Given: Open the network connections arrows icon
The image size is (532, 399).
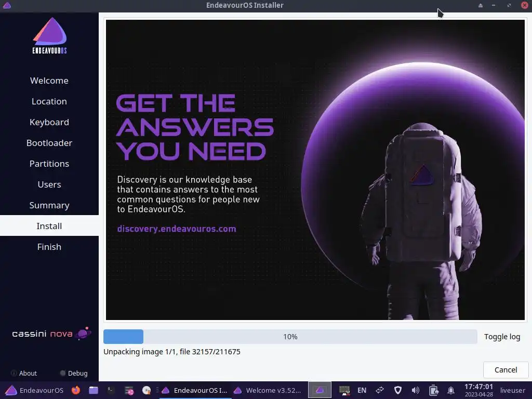Looking at the screenshot, I should click(x=380, y=390).
